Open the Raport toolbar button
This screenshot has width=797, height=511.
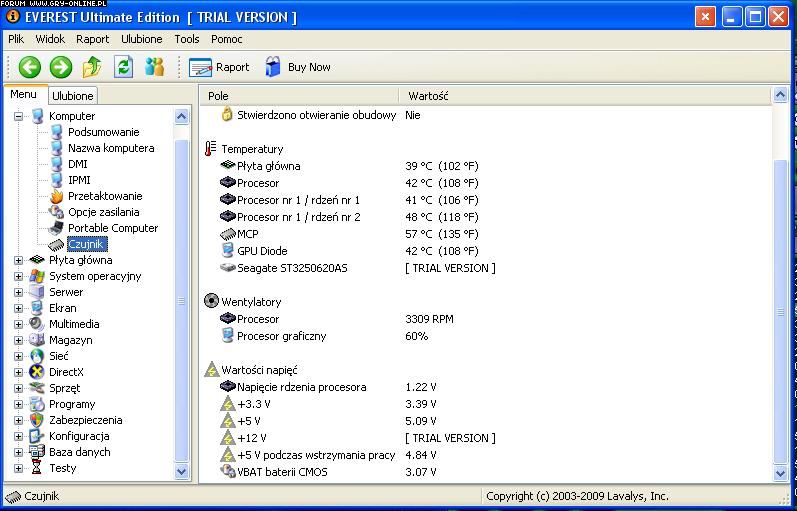coord(220,67)
